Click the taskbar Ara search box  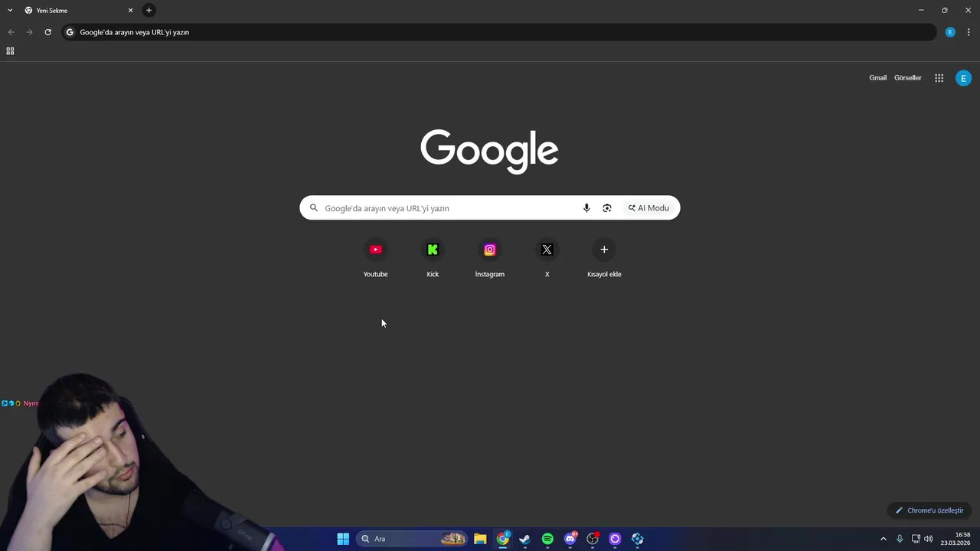(412, 539)
